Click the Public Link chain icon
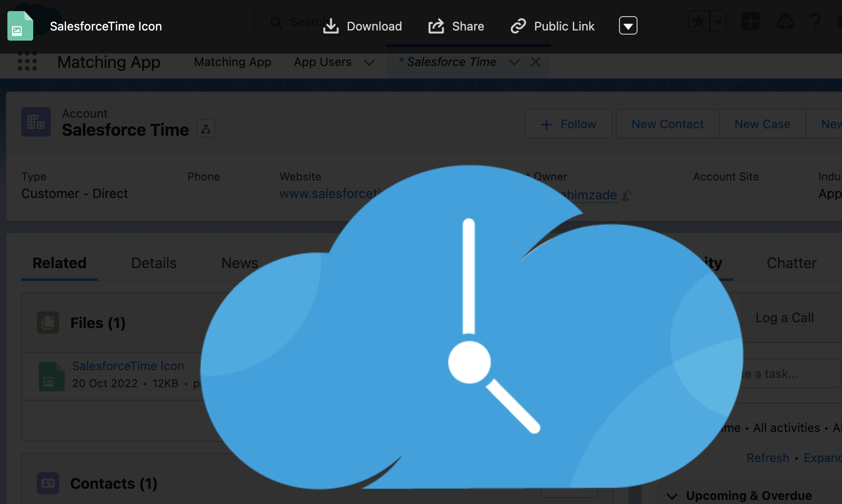Viewport: 842px width, 504px height. click(x=518, y=26)
